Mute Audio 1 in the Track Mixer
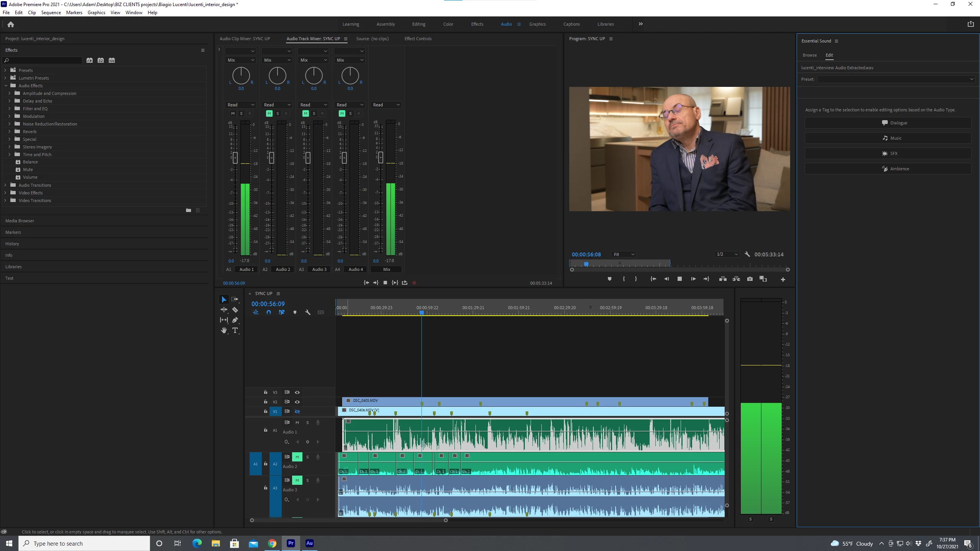 pos(233,113)
